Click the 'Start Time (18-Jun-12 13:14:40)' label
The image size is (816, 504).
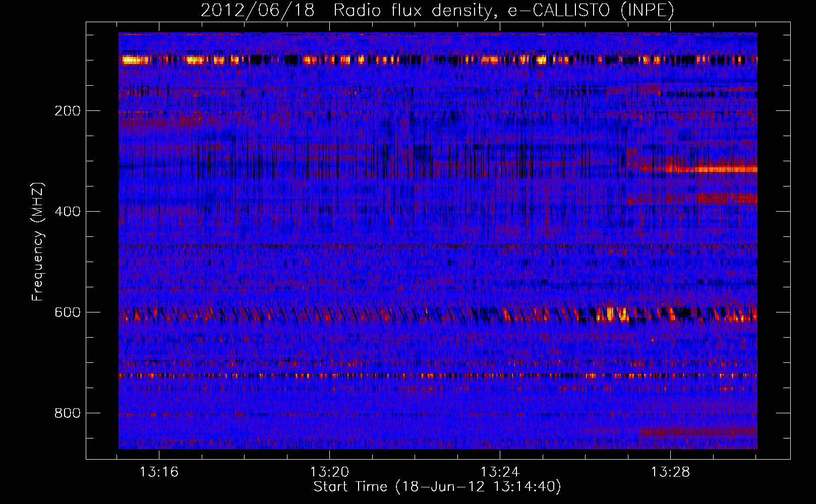(x=437, y=487)
